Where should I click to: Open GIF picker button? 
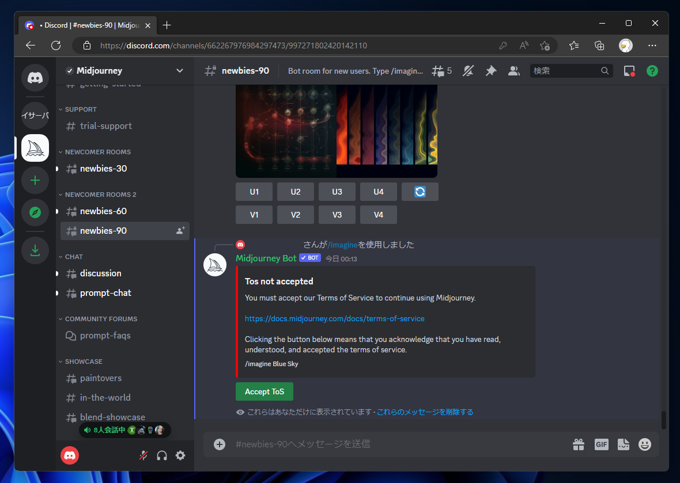click(x=601, y=444)
